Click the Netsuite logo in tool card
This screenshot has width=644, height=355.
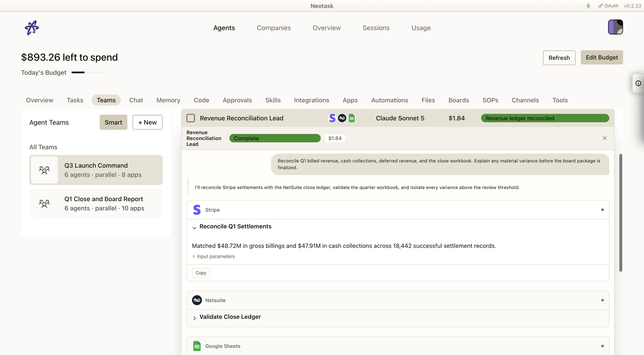coord(197,300)
